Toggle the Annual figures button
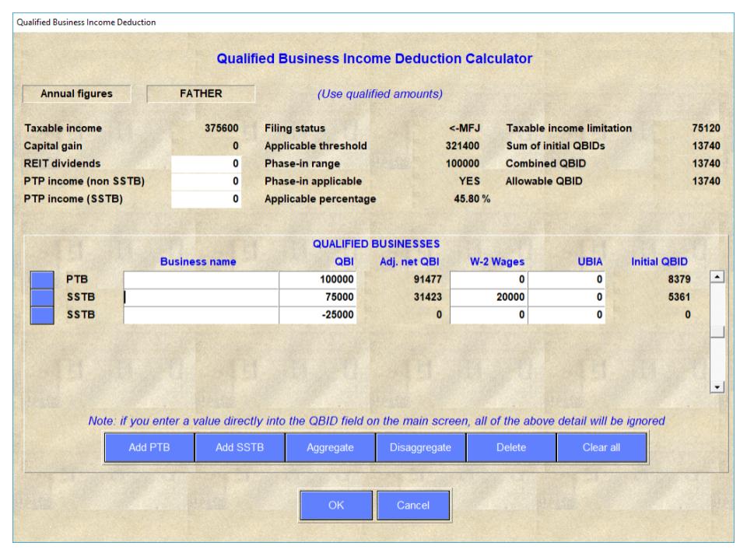The image size is (747, 560). [x=77, y=94]
